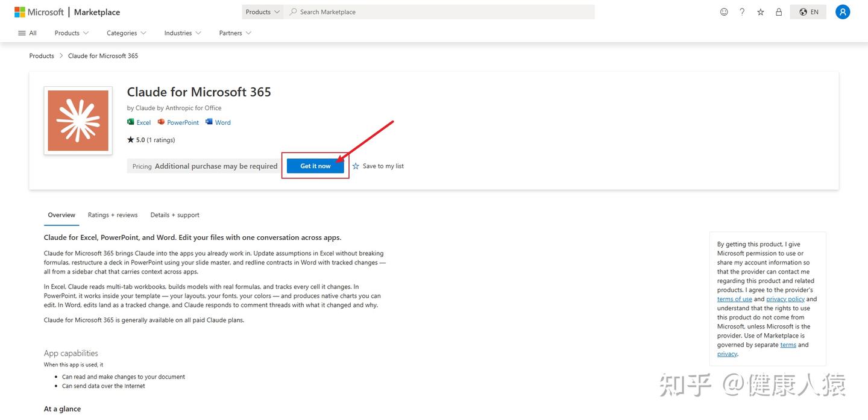Open the privacy link at sidebar end
This screenshot has width=868, height=420.
tap(727, 354)
